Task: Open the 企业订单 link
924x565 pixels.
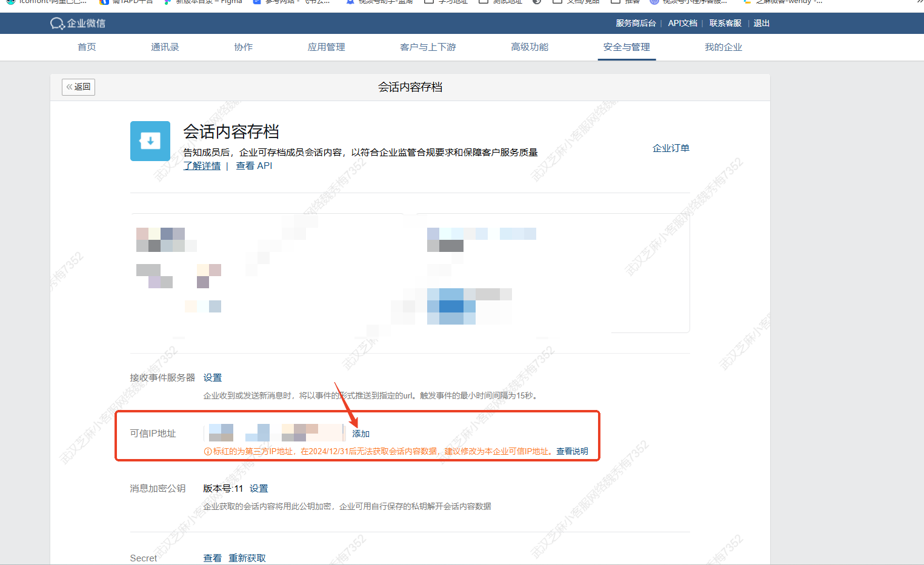Action: click(x=671, y=148)
